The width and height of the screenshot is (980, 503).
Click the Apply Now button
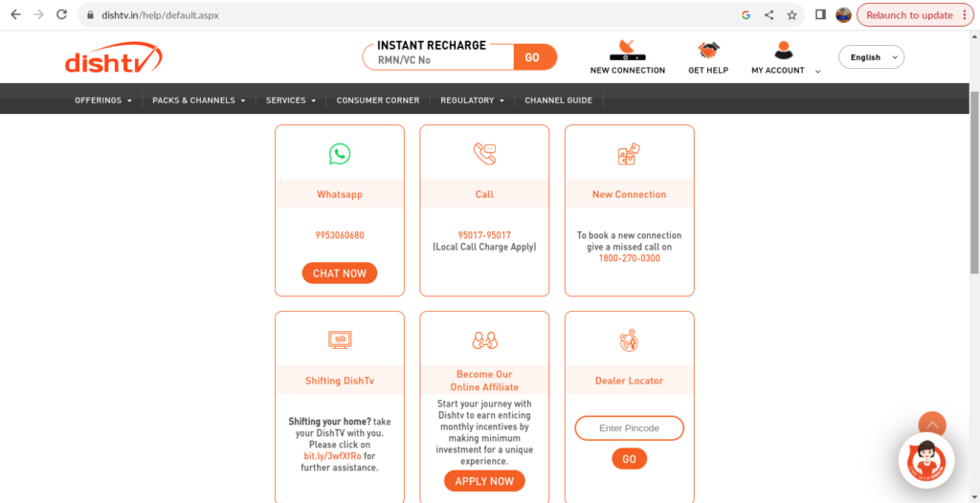[x=484, y=481]
